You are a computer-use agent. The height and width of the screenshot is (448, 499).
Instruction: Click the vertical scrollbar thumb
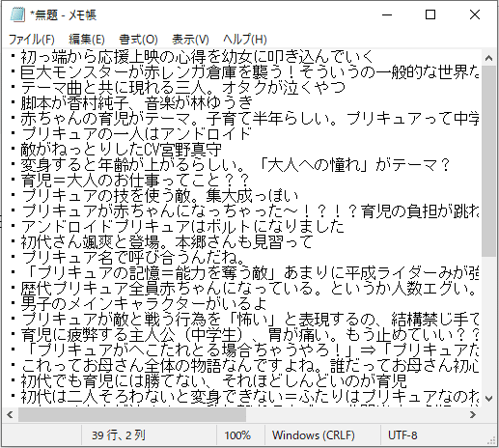488,161
